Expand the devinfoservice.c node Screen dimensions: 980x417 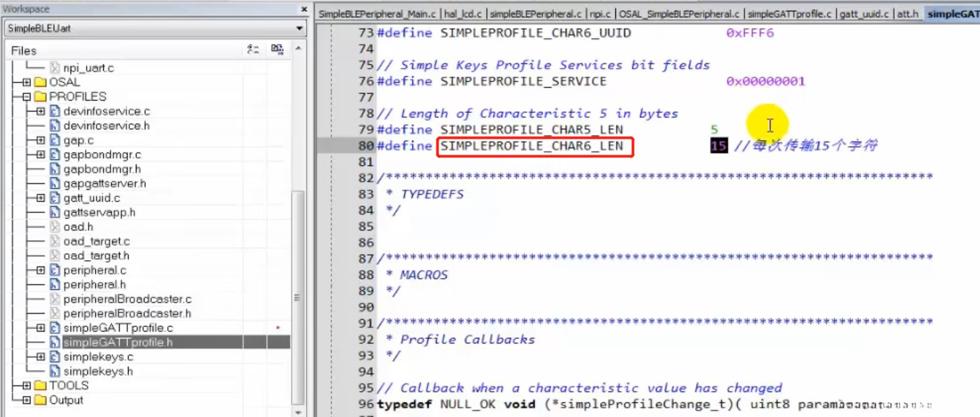(x=41, y=112)
